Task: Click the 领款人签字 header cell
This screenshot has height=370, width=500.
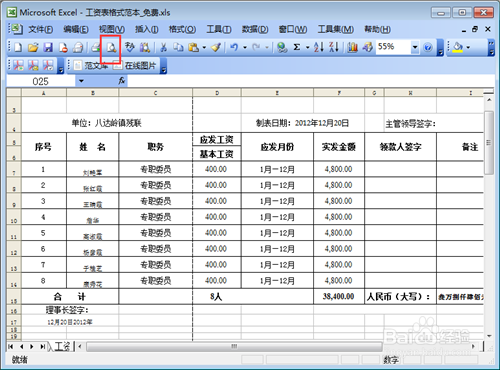Action: 400,147
